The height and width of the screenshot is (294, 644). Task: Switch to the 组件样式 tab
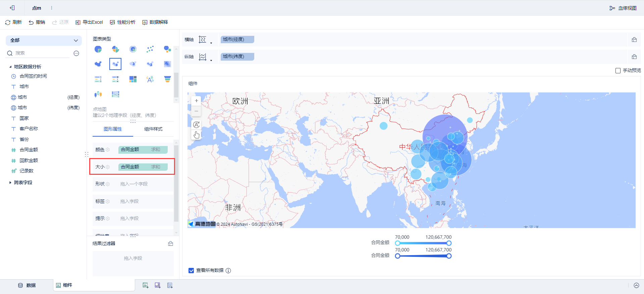point(153,129)
